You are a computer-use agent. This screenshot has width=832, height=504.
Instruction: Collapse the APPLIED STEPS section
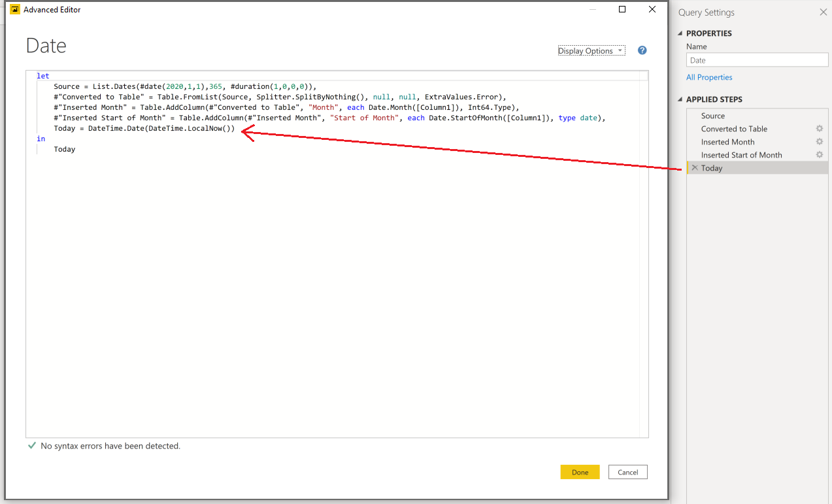tap(680, 99)
